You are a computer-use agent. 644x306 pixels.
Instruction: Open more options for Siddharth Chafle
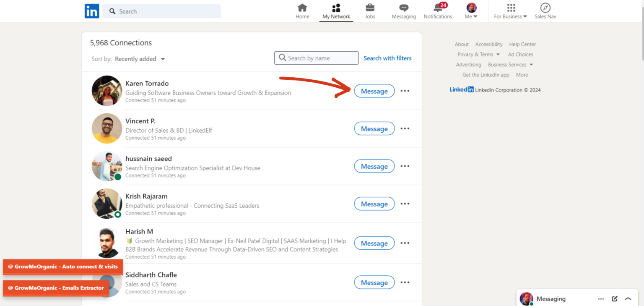point(405,282)
